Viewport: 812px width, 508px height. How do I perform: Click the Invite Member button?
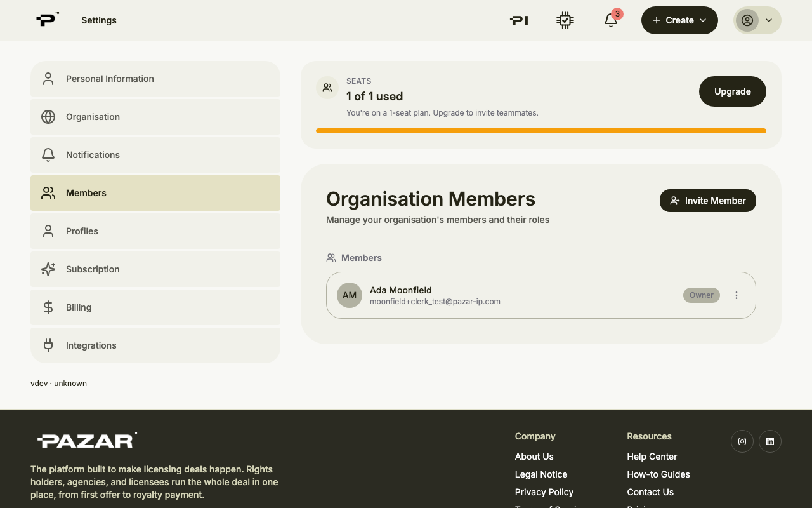click(708, 201)
